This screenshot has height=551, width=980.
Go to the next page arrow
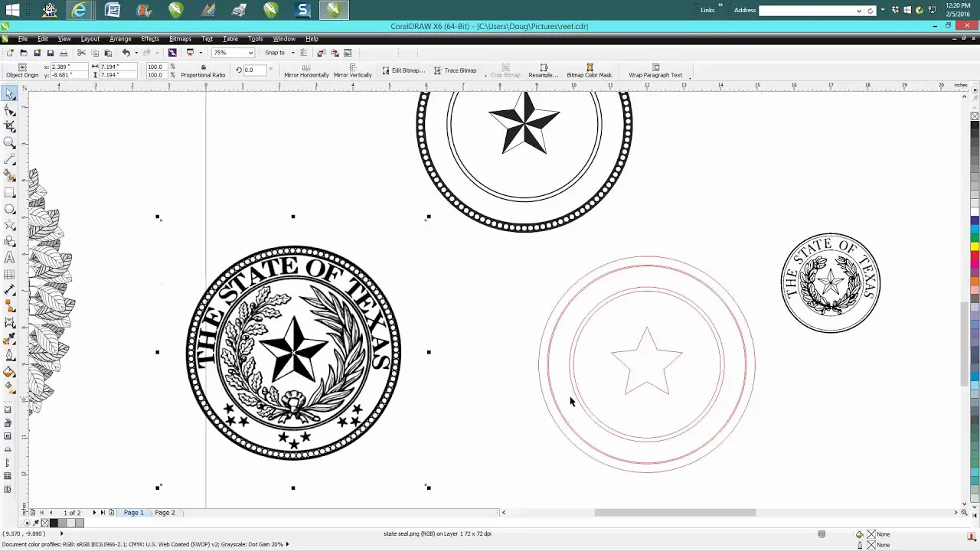coord(94,513)
